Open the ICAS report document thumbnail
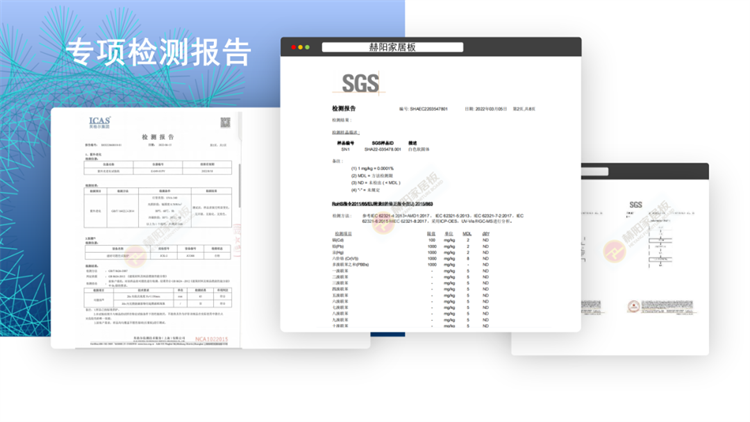The height and width of the screenshot is (422, 750). click(158, 228)
